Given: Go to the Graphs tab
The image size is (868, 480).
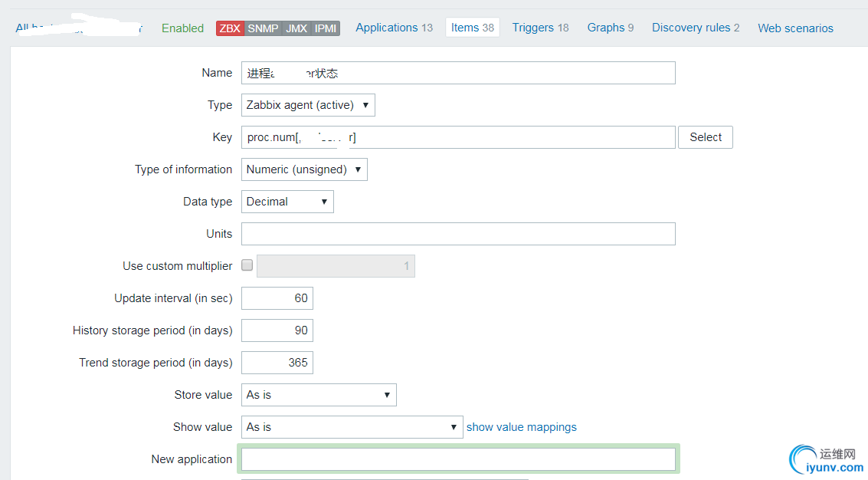Looking at the screenshot, I should pos(610,28).
